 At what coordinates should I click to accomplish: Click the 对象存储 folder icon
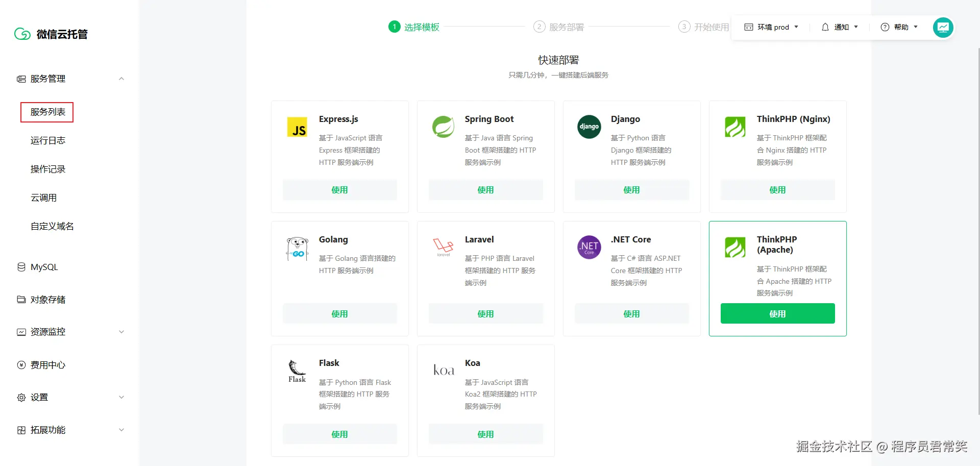(21, 300)
